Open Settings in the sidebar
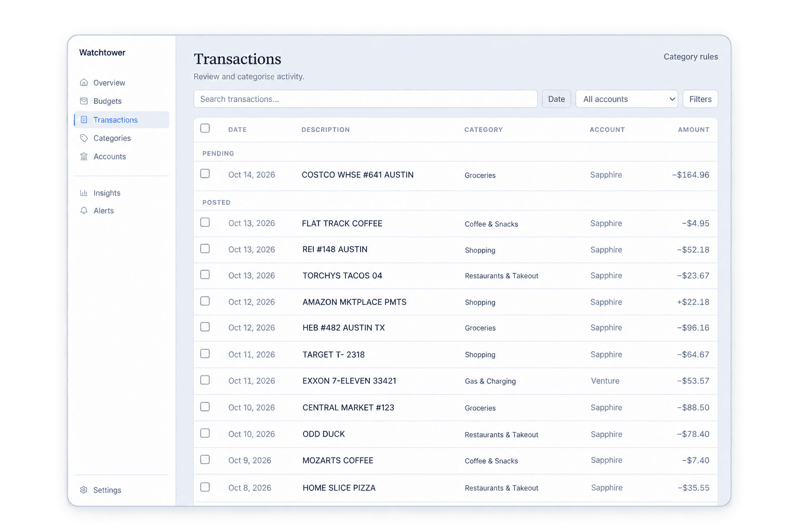 (122, 490)
